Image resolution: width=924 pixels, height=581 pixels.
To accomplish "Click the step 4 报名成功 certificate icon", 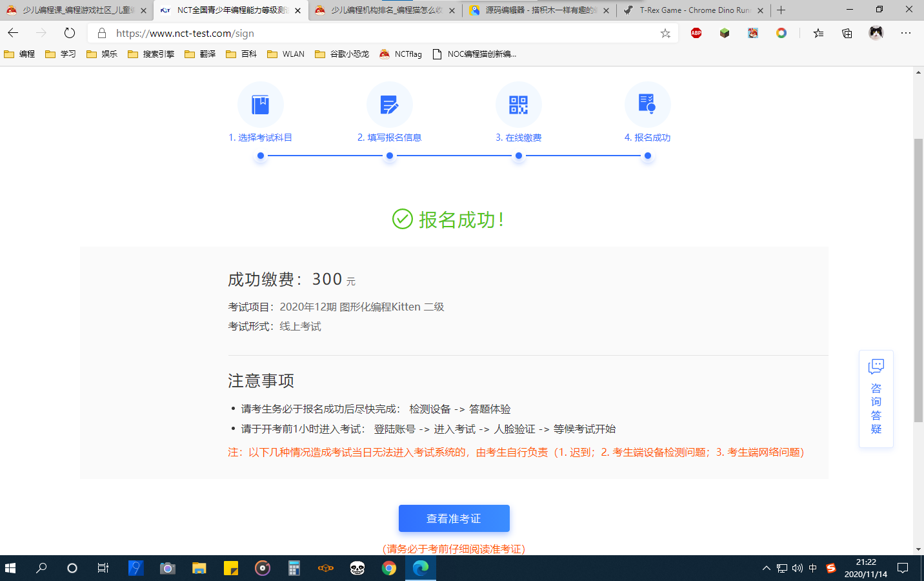I will pyautogui.click(x=647, y=105).
